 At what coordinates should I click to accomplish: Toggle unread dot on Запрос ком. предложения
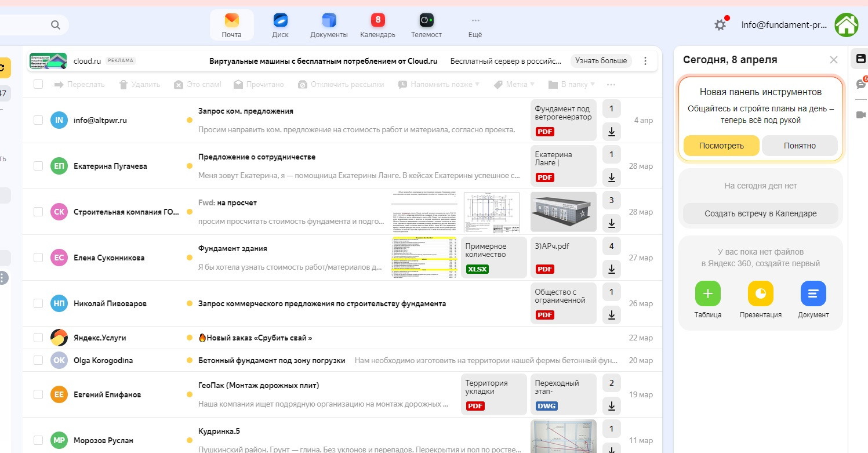pos(189,121)
